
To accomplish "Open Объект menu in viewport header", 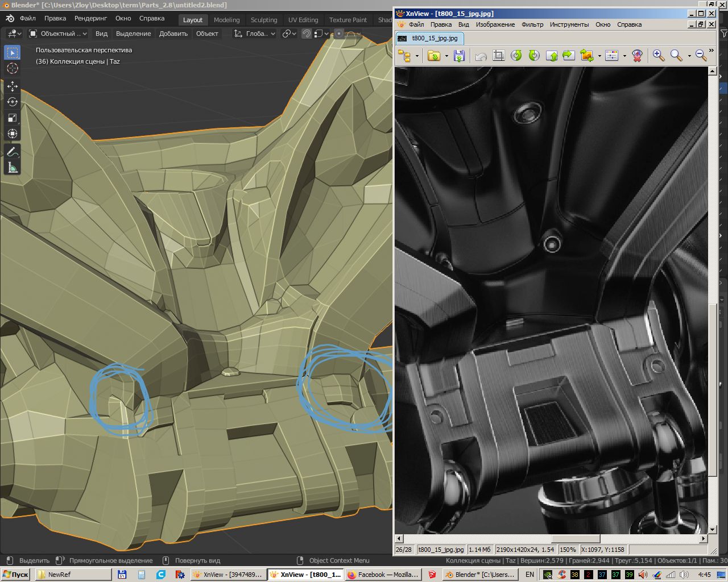I will pos(207,34).
